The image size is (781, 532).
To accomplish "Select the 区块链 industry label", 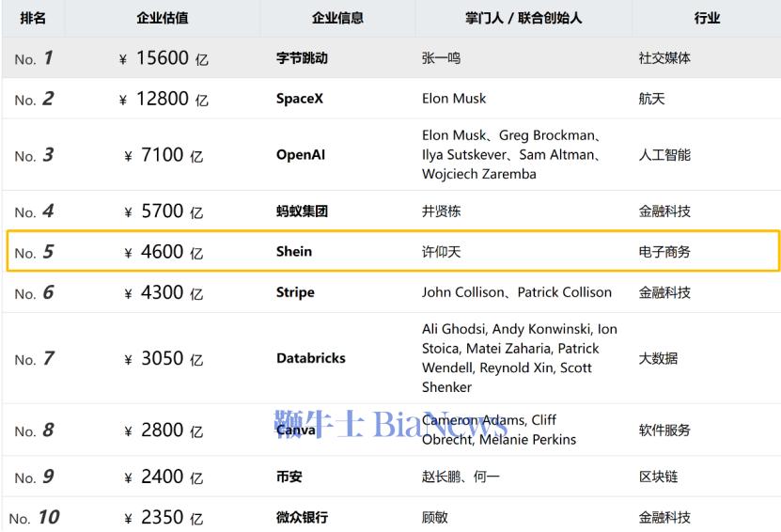I will click(658, 477).
